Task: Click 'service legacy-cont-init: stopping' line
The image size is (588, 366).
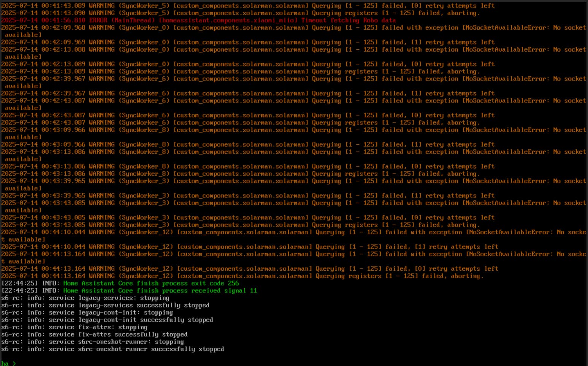Action: pyautogui.click(x=87, y=312)
